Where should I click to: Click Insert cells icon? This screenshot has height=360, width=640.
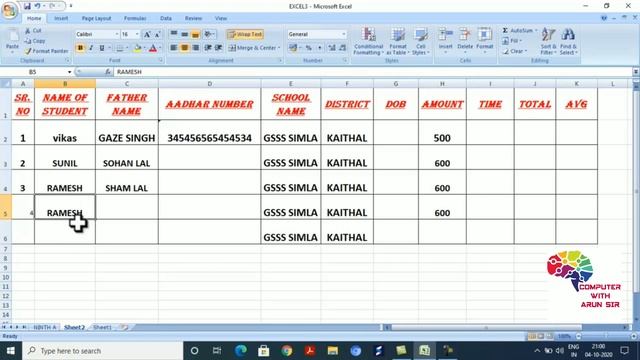tap(445, 35)
